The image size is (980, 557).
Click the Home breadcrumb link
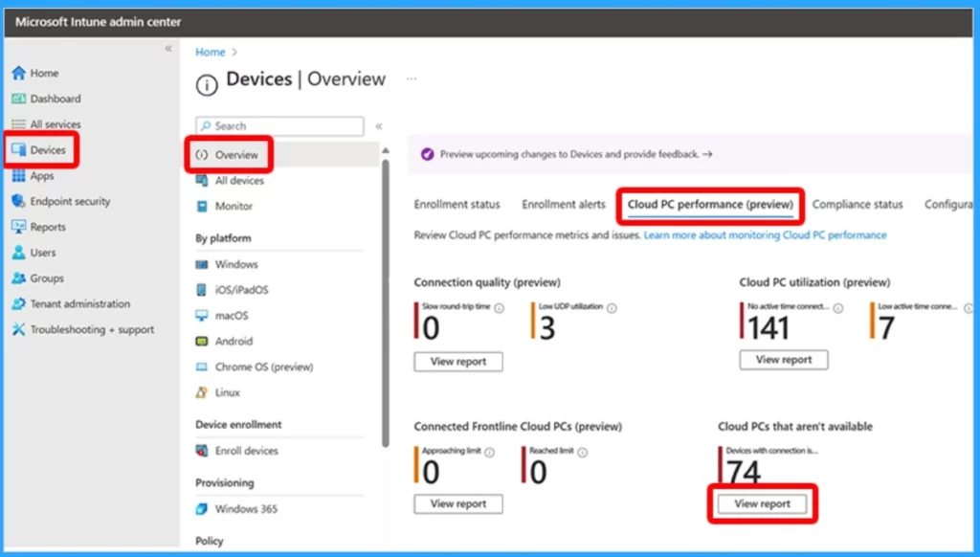tap(210, 53)
